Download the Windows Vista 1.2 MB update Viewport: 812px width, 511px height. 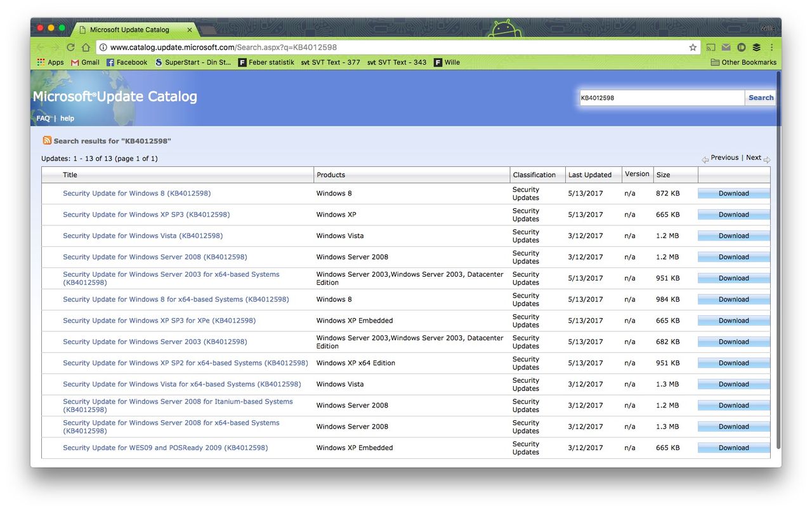click(x=733, y=236)
